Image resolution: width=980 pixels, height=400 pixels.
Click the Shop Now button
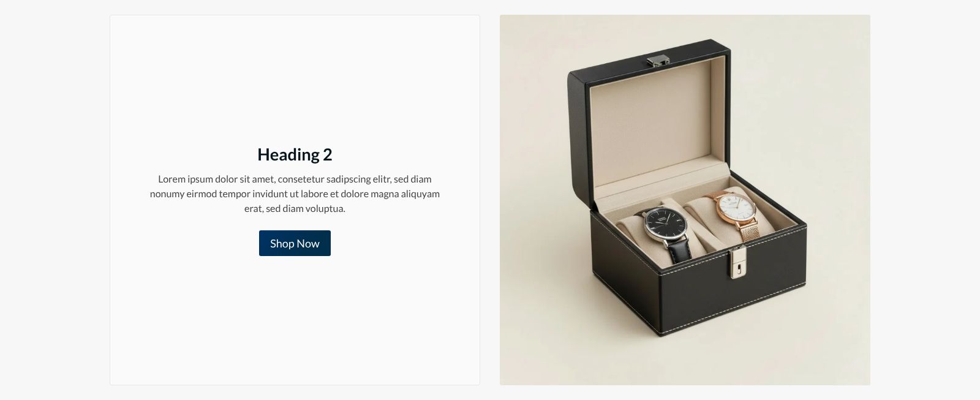tap(295, 243)
